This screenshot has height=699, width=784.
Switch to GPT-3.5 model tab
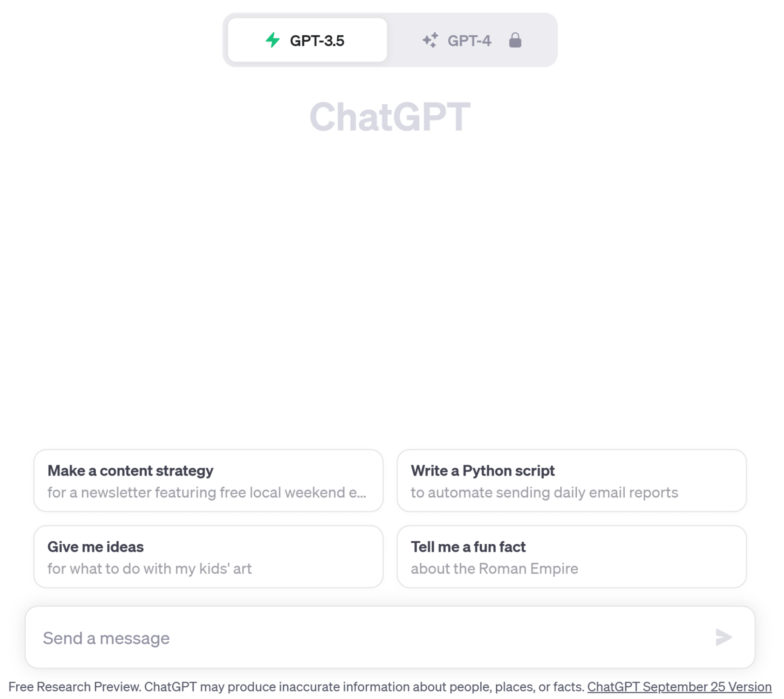pos(306,40)
